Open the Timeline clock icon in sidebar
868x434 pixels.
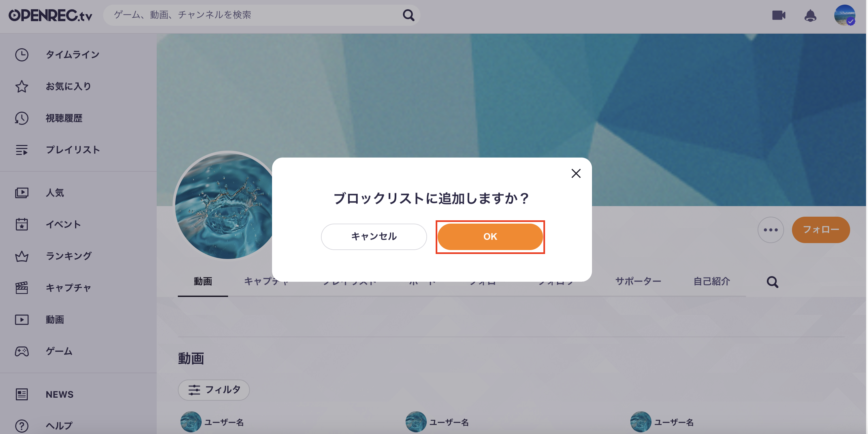coord(21,55)
